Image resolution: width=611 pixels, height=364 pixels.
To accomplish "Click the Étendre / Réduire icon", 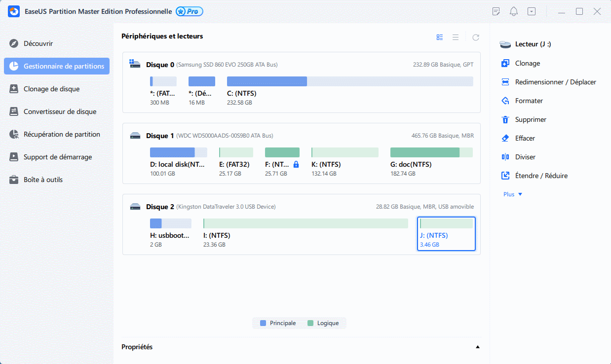I will point(505,176).
